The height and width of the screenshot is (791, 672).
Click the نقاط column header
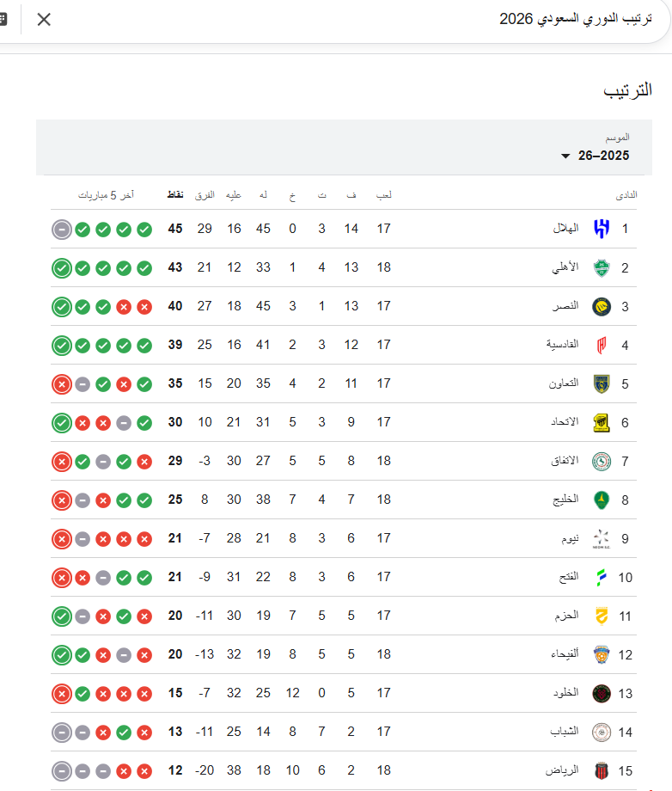click(174, 194)
